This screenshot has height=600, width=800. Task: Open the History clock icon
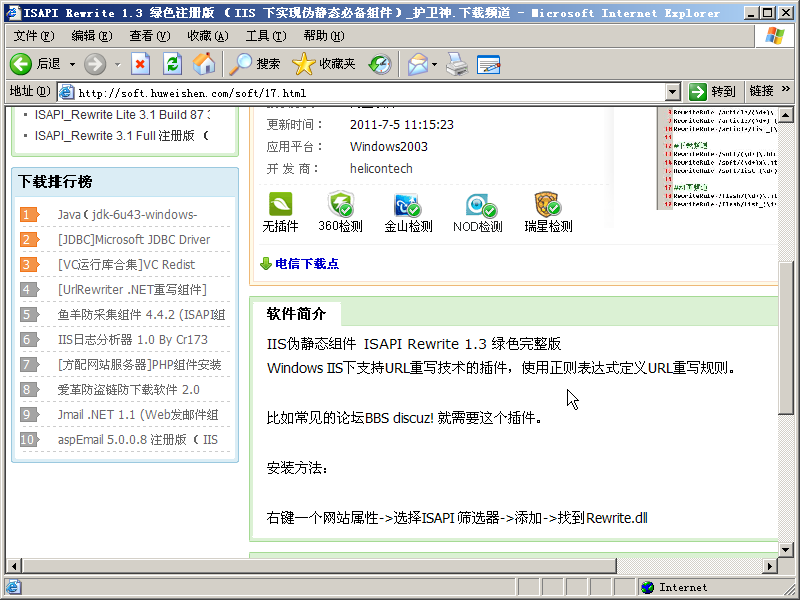pos(380,64)
